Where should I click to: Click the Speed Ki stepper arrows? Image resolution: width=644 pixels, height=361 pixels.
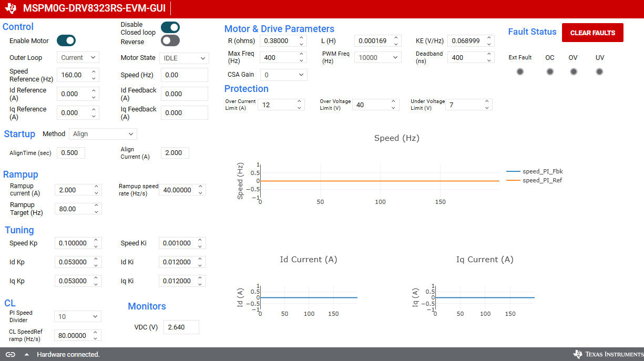click(200, 243)
